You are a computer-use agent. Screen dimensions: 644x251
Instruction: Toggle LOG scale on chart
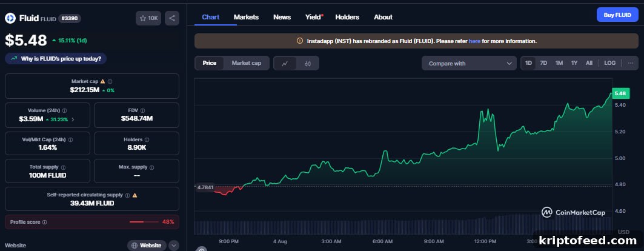click(x=610, y=63)
